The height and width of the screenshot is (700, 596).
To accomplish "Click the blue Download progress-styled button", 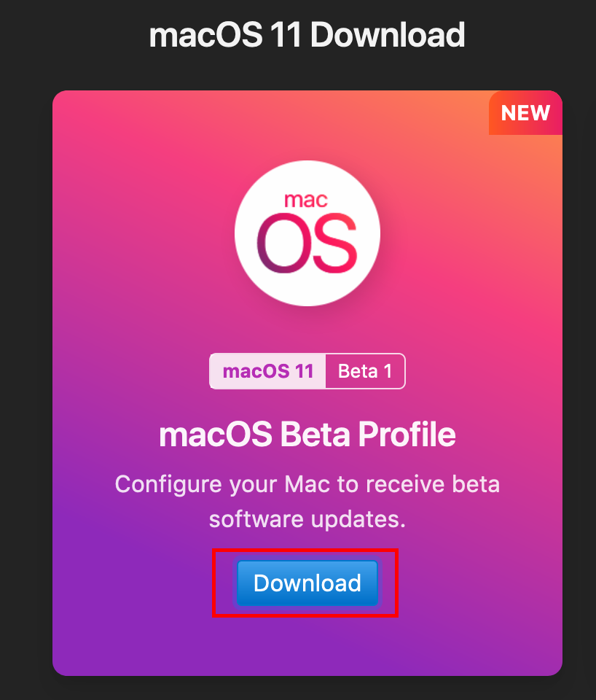I will [x=307, y=583].
